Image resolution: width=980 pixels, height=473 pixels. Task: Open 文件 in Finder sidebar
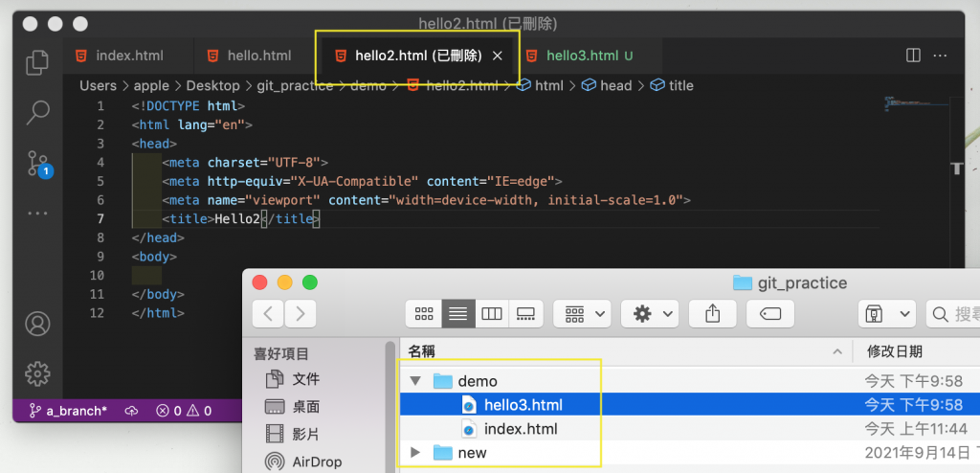point(292,378)
